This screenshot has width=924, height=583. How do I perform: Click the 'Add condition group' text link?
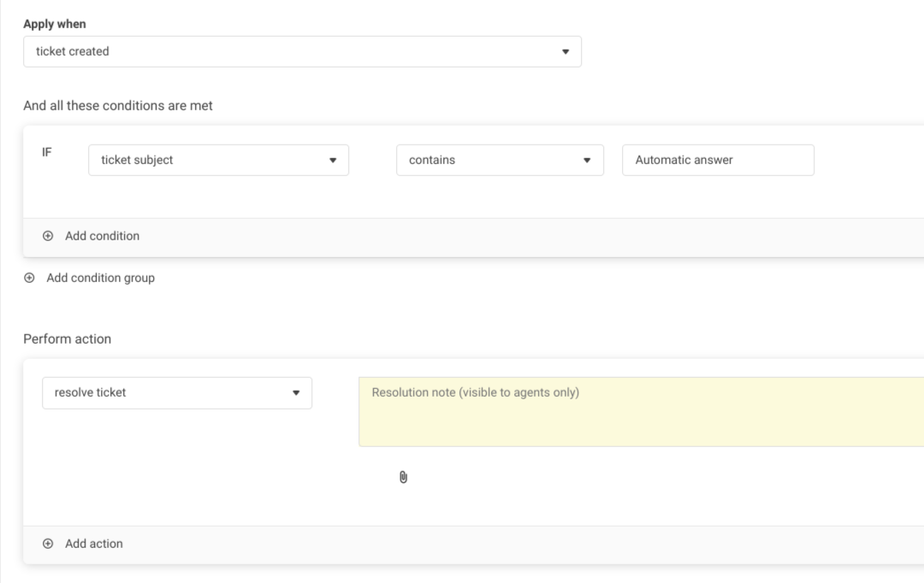[100, 278]
